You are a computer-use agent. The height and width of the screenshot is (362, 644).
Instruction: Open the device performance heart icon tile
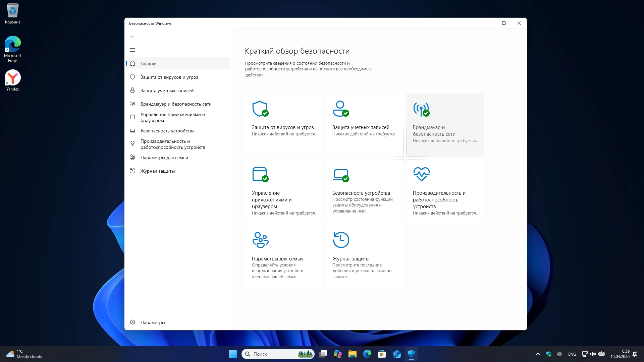point(421,174)
